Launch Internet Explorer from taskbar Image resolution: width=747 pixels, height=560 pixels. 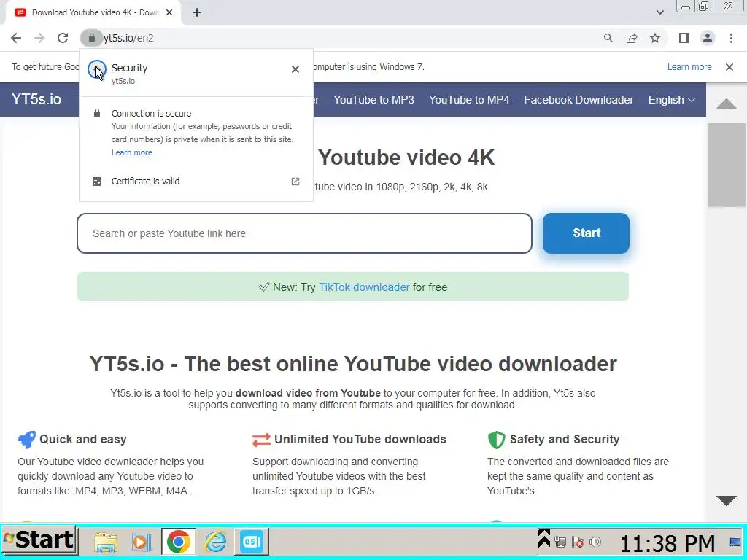click(215, 542)
